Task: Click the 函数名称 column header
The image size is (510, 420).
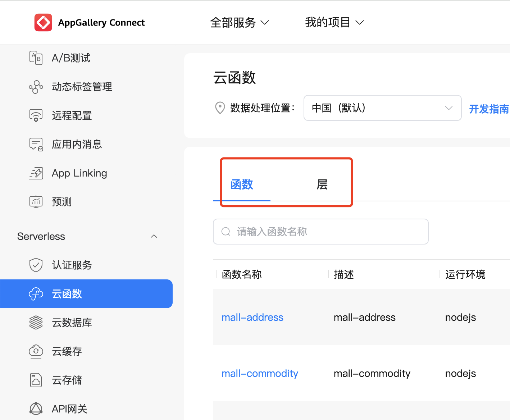Action: pyautogui.click(x=242, y=274)
